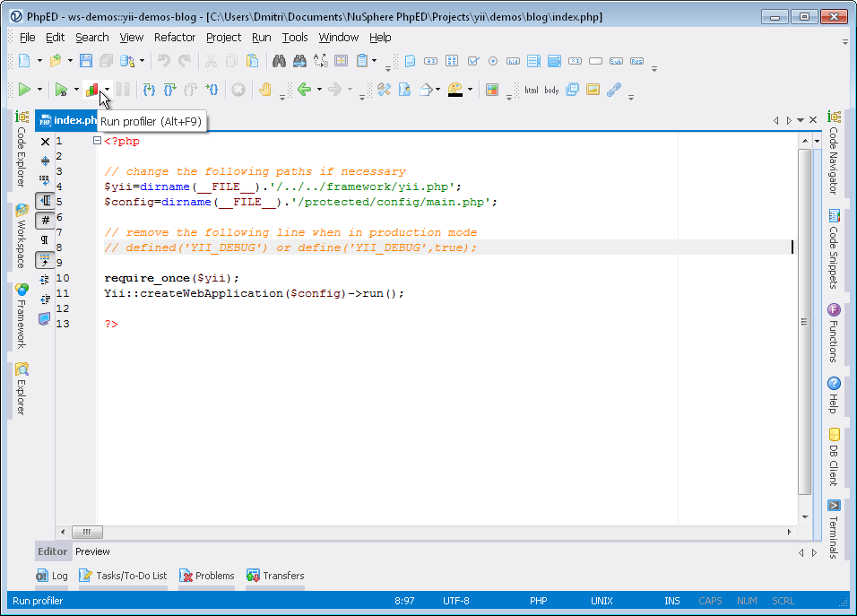The image size is (857, 616).
Task: Toggle word wrap gutter icon beside line 3
Action: tap(45, 180)
